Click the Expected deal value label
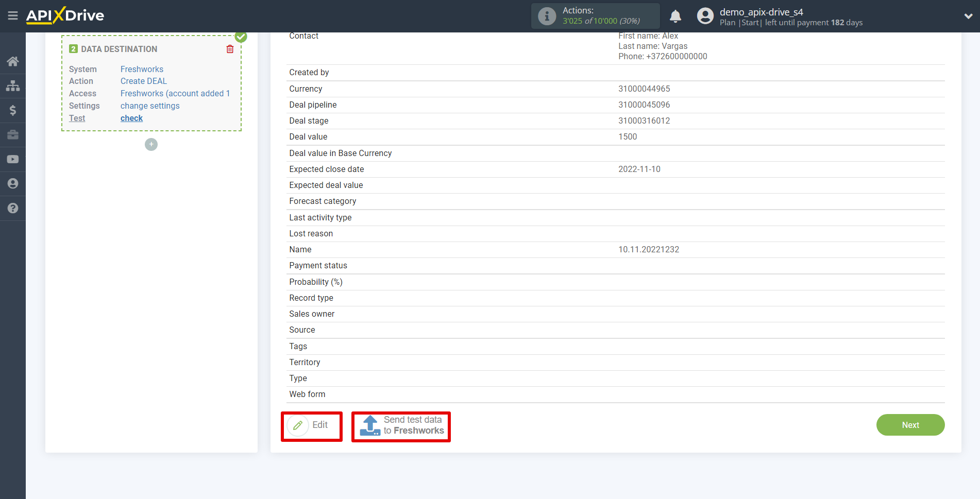 [326, 185]
